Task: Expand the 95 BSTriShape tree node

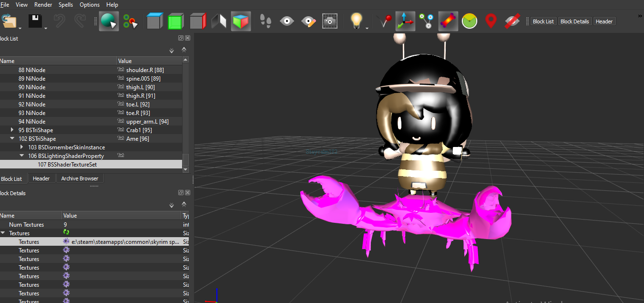Action: point(12,130)
